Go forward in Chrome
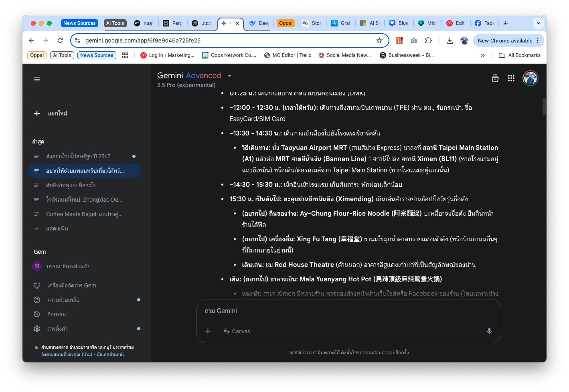Screen dimensions: 569x392 [x=46, y=40]
